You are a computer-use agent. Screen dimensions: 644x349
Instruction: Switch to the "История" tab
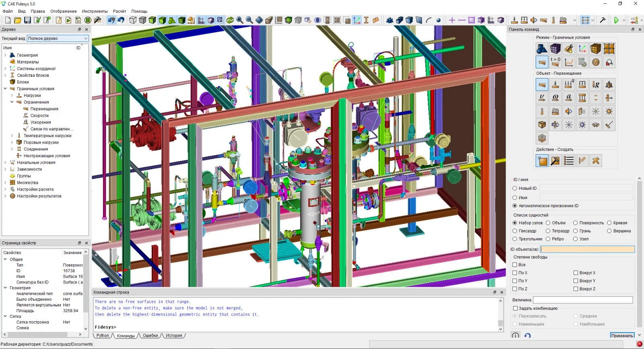point(174,336)
